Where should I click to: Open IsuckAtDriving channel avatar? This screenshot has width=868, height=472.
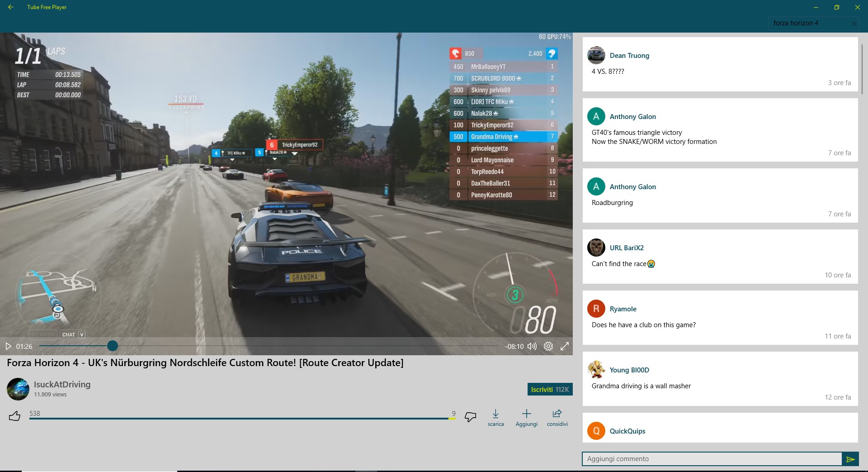[x=18, y=389]
